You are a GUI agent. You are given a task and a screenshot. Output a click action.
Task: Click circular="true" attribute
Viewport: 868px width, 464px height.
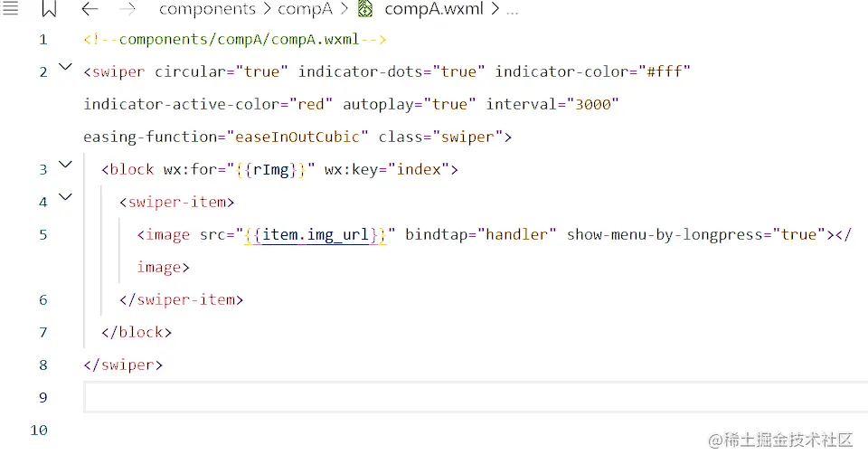click(222, 72)
